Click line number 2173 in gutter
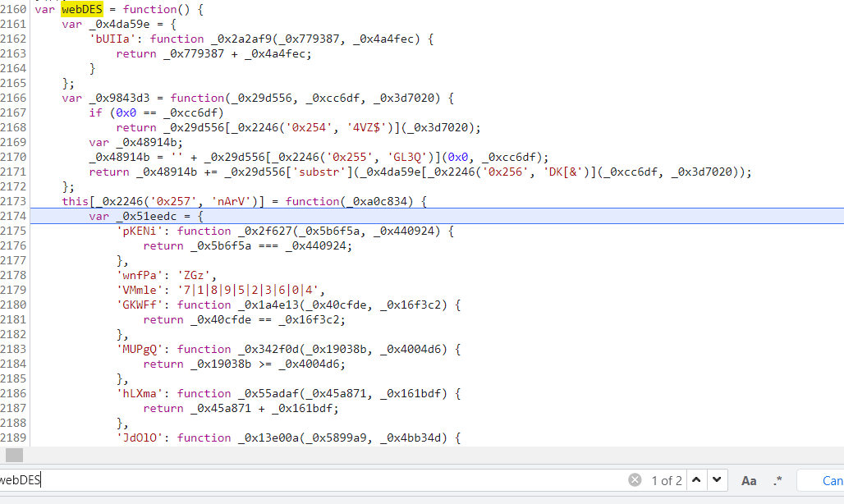Image resolution: width=844 pixels, height=504 pixels. click(13, 201)
